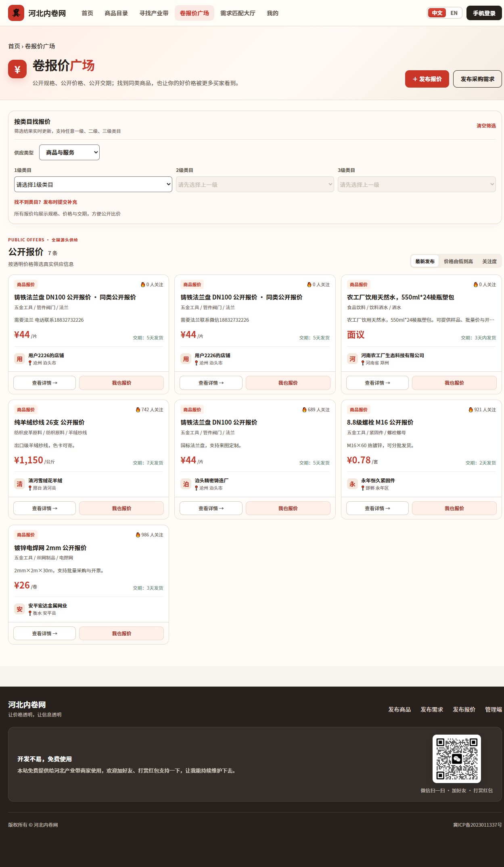504x867 pixels.
Task: Click the 冀 site logo icon
Action: click(16, 13)
